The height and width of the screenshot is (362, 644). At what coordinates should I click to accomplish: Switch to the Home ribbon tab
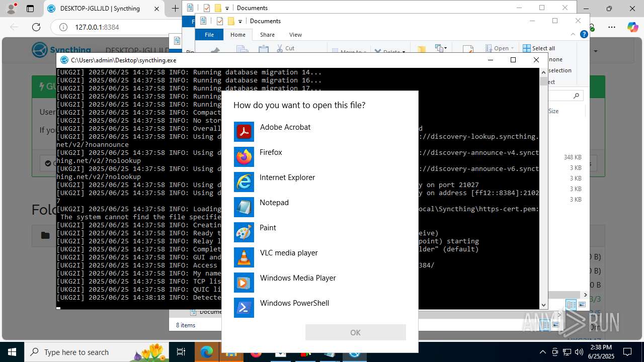(x=238, y=35)
